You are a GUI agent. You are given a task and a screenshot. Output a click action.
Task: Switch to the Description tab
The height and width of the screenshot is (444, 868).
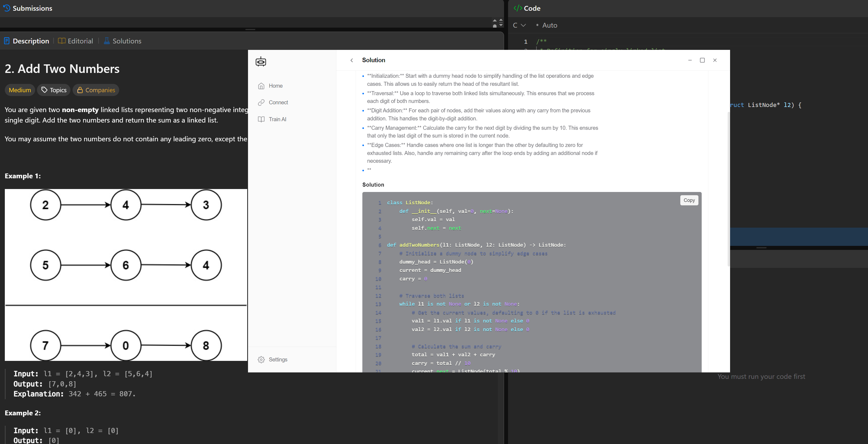tap(27, 41)
